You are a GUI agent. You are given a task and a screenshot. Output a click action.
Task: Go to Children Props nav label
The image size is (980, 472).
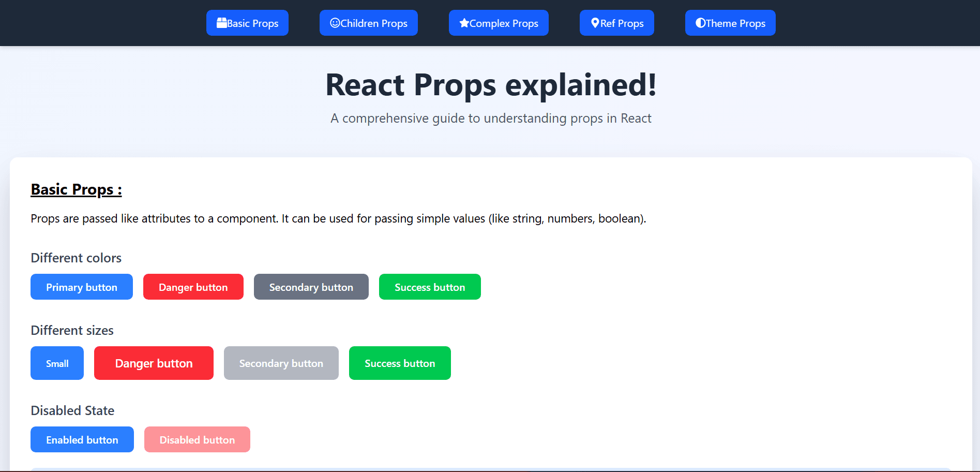point(374,23)
